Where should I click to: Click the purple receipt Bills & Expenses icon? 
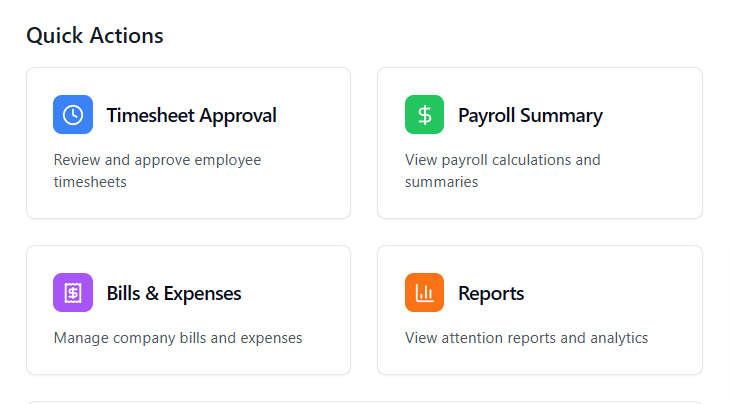coord(73,293)
